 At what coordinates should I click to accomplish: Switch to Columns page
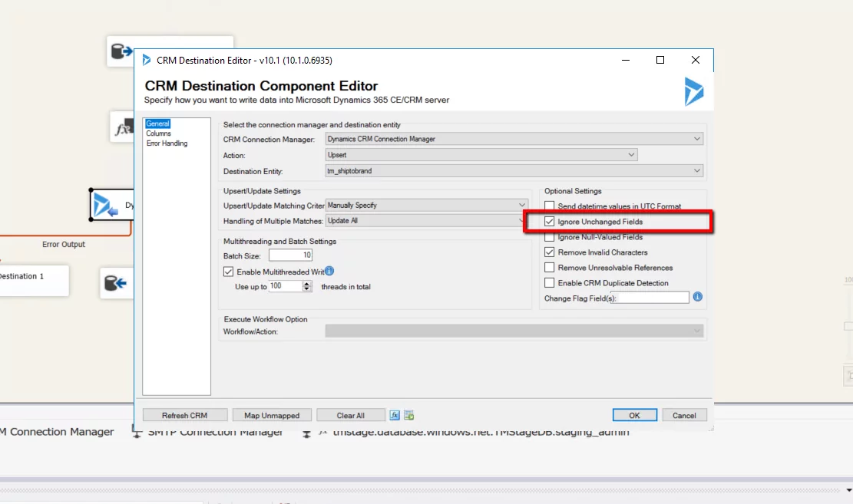[158, 133]
